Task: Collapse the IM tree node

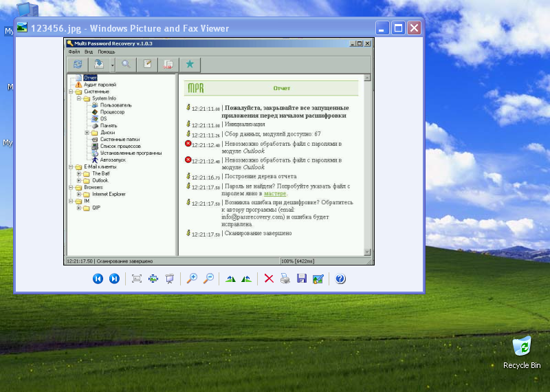Action: point(71,201)
